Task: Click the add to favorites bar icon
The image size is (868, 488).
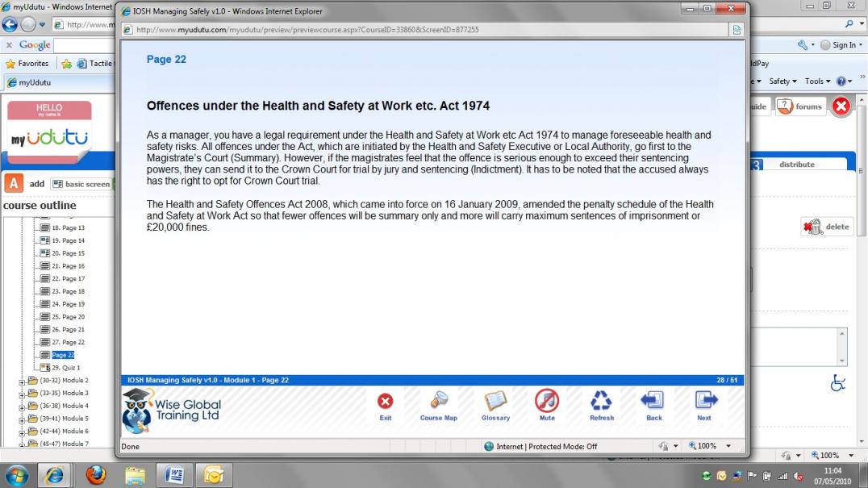Action: [x=66, y=64]
